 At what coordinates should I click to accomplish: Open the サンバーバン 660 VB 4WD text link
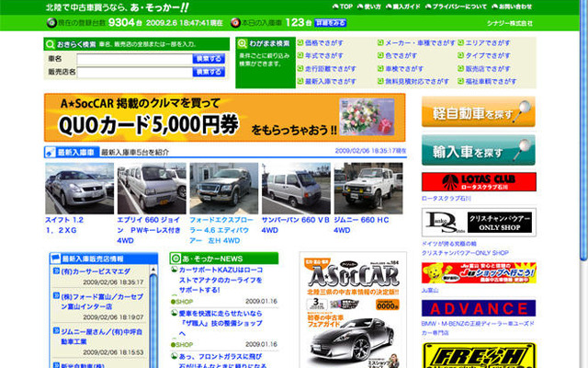[296, 224]
